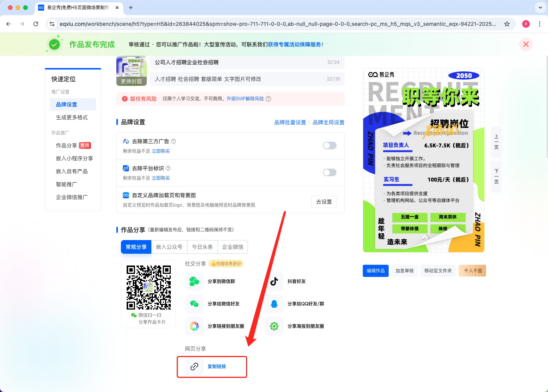Turn on the 去除平台标识 switch
This screenshot has height=392, width=548.
(x=329, y=172)
